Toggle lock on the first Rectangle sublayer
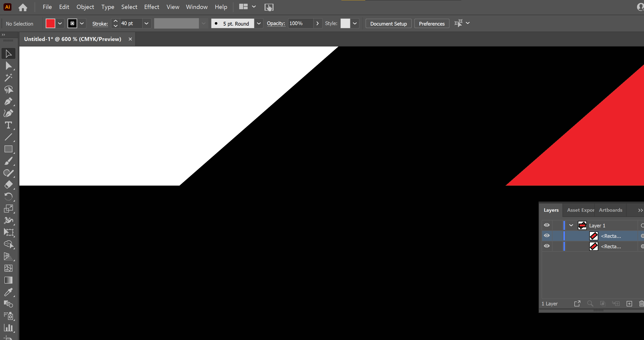The width and height of the screenshot is (644, 340). 557,236
